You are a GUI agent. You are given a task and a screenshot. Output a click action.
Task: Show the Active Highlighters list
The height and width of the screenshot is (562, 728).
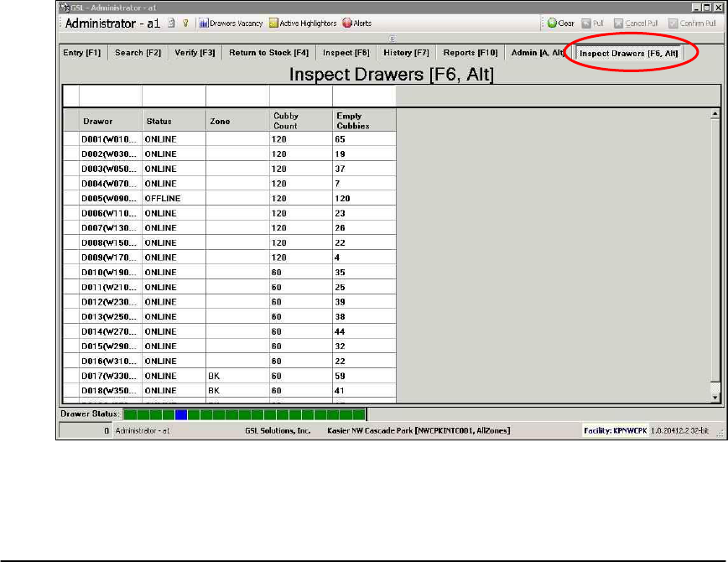point(303,23)
